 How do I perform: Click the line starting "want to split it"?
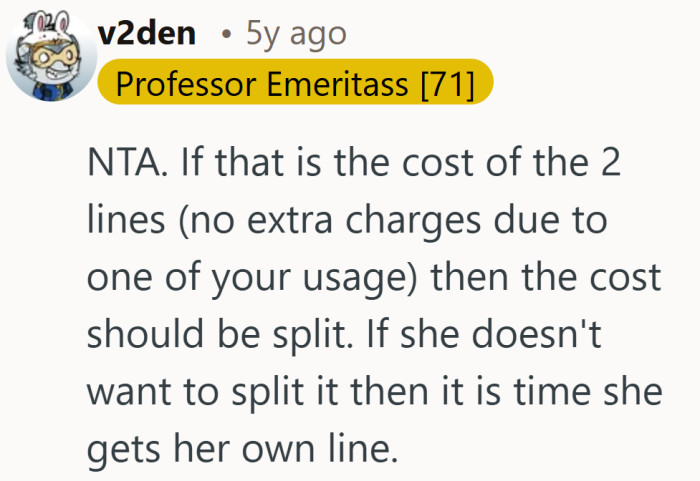pos(374,392)
